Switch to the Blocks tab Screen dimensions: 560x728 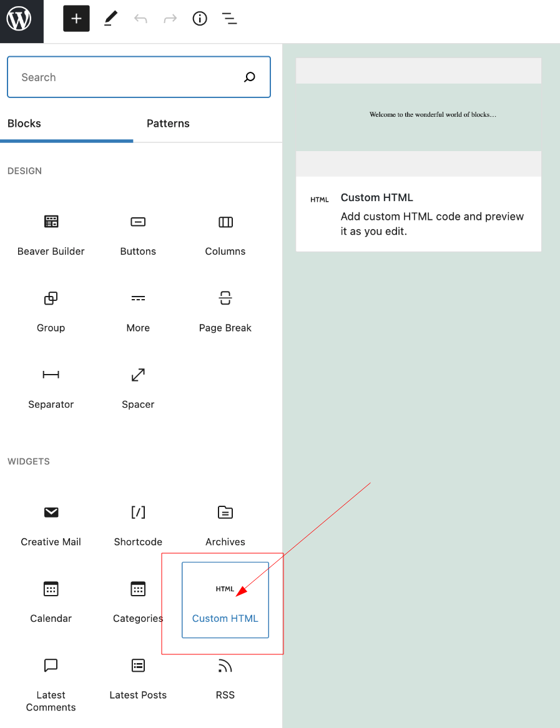coord(24,124)
